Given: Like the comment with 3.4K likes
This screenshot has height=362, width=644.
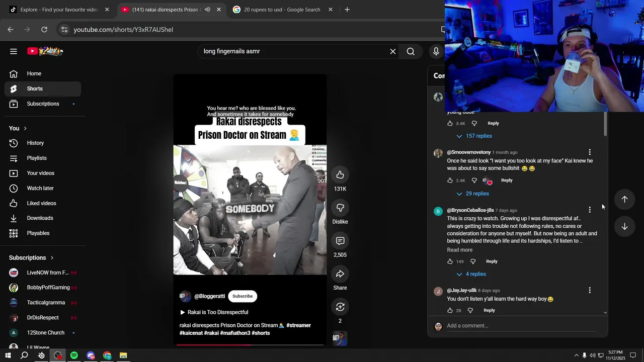Looking at the screenshot, I should 450,123.
